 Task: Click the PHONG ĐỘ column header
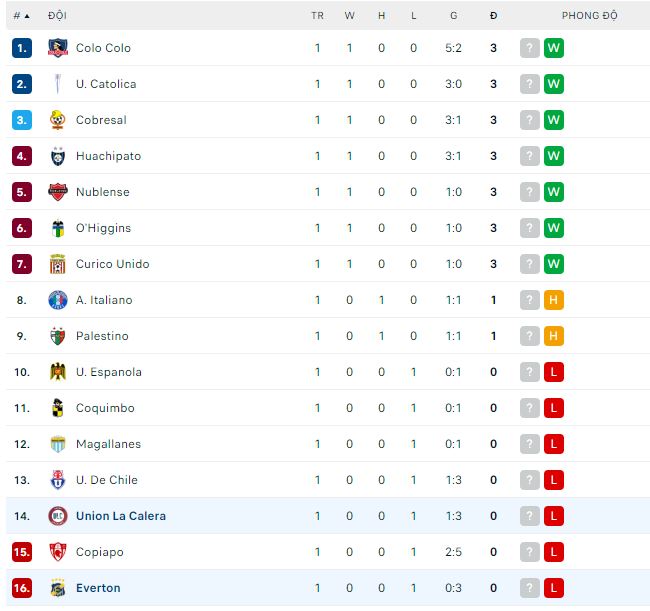click(589, 16)
